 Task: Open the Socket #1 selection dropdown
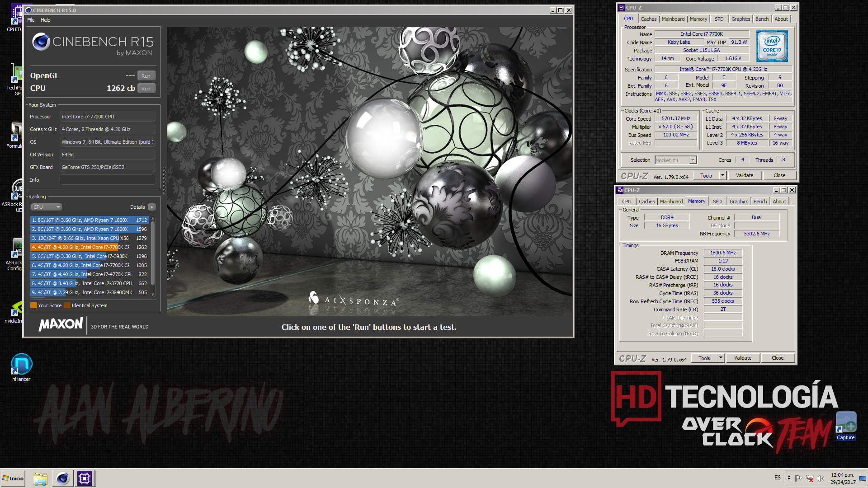coord(676,160)
